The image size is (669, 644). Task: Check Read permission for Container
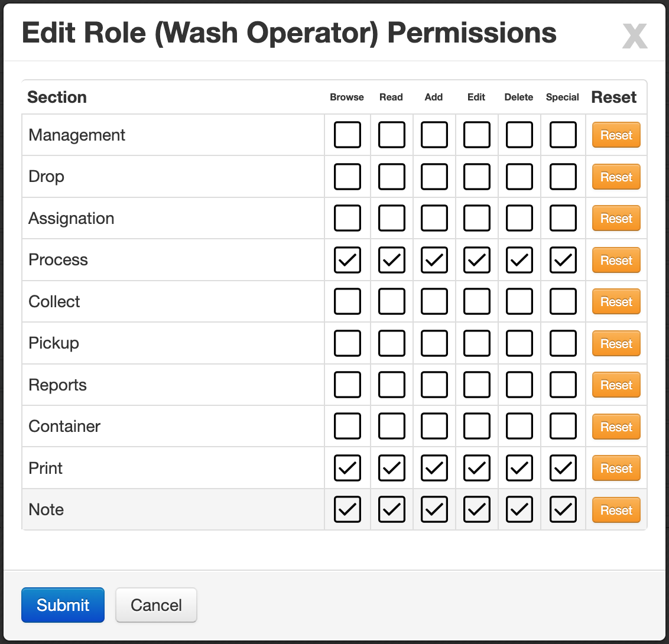pyautogui.click(x=392, y=426)
